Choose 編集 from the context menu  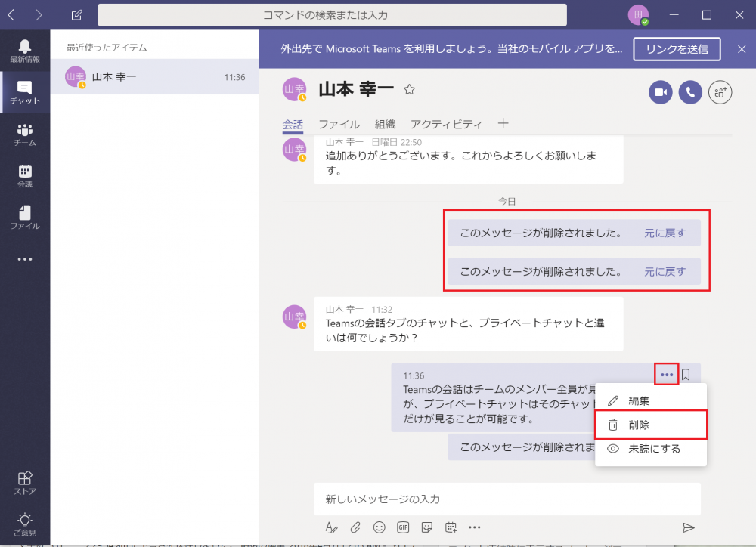click(x=651, y=400)
